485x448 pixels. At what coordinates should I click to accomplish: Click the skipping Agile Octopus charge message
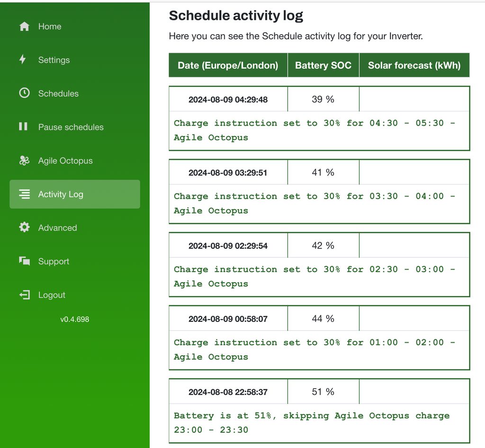click(311, 422)
